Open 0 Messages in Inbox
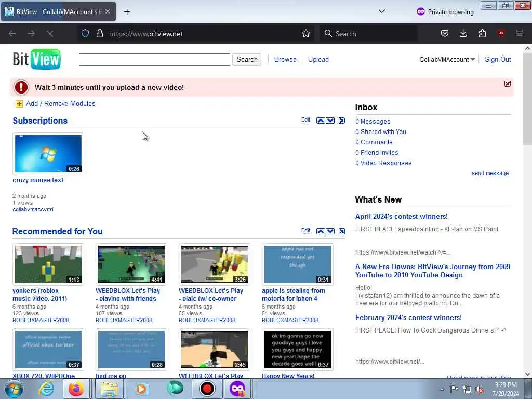 click(x=373, y=122)
